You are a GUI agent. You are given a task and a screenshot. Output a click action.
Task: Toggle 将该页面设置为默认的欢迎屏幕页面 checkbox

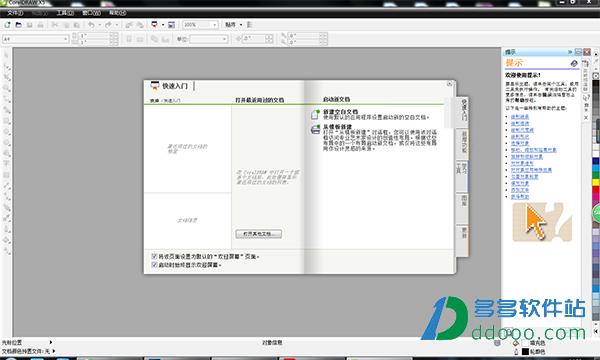tap(154, 256)
